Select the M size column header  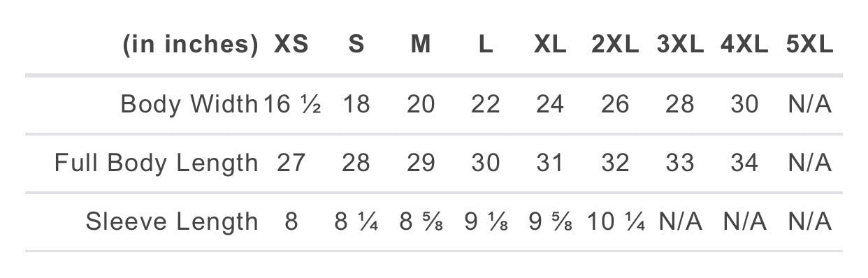(420, 45)
